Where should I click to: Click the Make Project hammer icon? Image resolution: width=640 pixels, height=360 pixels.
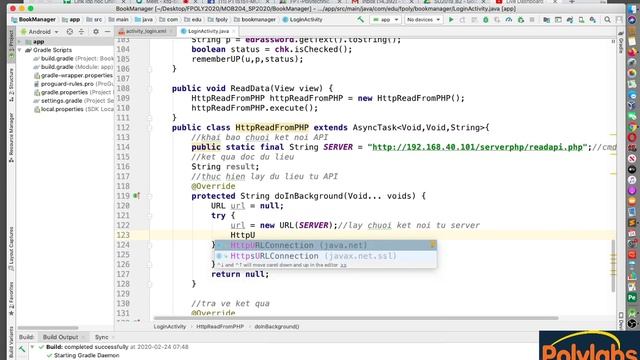coord(360,20)
